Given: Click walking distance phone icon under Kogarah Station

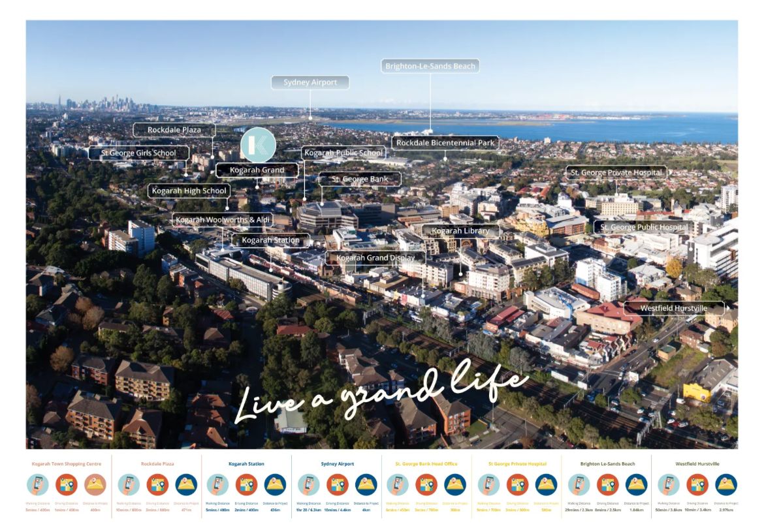Looking at the screenshot, I should pos(217,484).
